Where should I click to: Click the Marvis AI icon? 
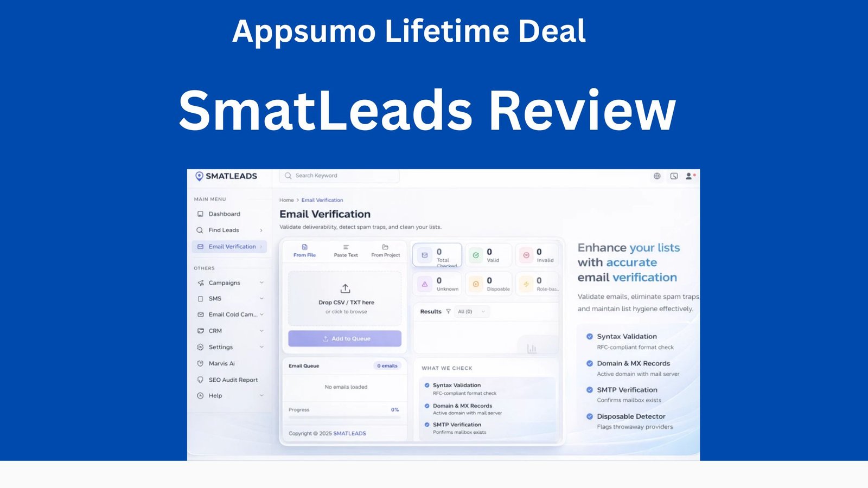click(200, 364)
